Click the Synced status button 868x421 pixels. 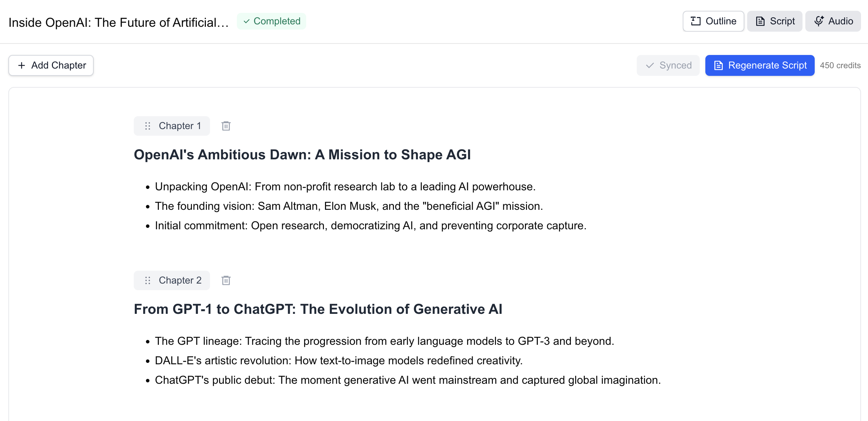click(x=668, y=65)
